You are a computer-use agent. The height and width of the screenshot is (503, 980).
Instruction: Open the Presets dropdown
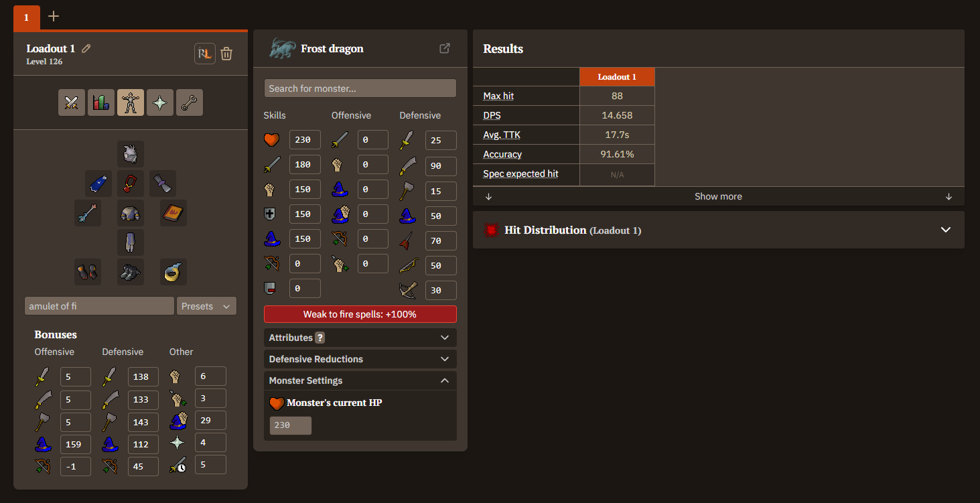click(x=206, y=306)
